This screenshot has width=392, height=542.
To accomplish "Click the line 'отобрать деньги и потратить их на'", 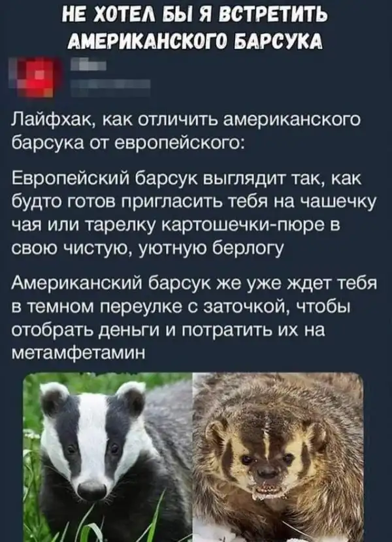I will pyautogui.click(x=169, y=330).
